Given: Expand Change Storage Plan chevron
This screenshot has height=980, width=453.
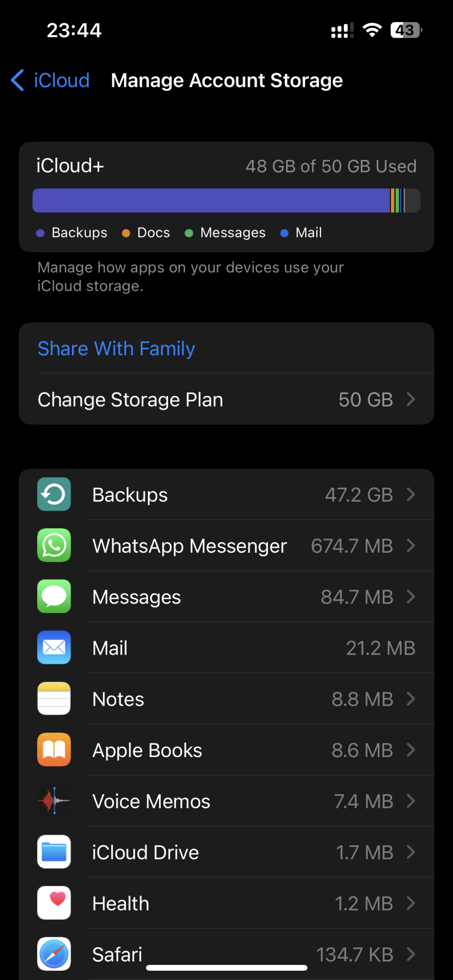Looking at the screenshot, I should point(411,399).
